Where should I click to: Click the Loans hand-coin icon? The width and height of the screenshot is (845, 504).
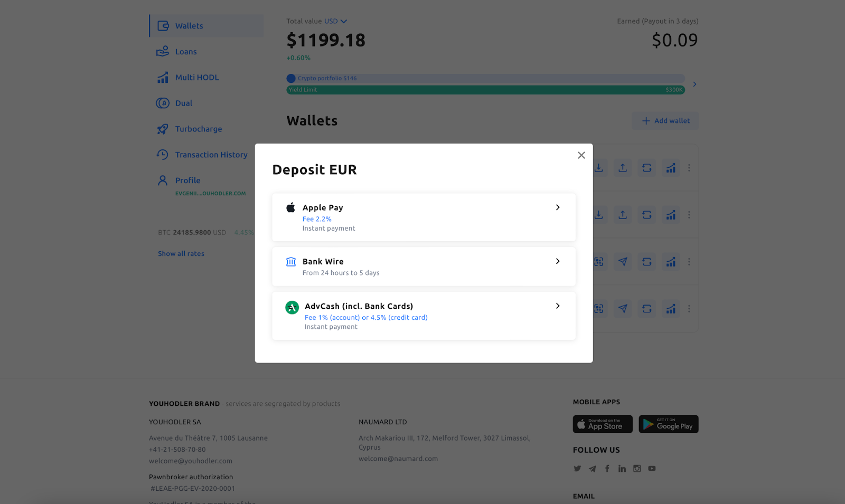click(163, 51)
